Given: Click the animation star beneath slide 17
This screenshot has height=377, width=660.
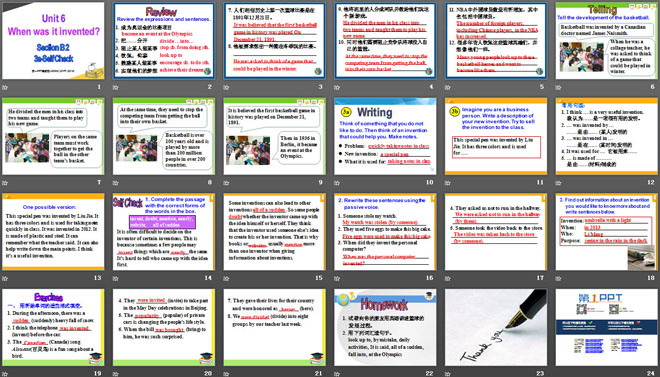Looking at the screenshot, I should click(447, 278).
